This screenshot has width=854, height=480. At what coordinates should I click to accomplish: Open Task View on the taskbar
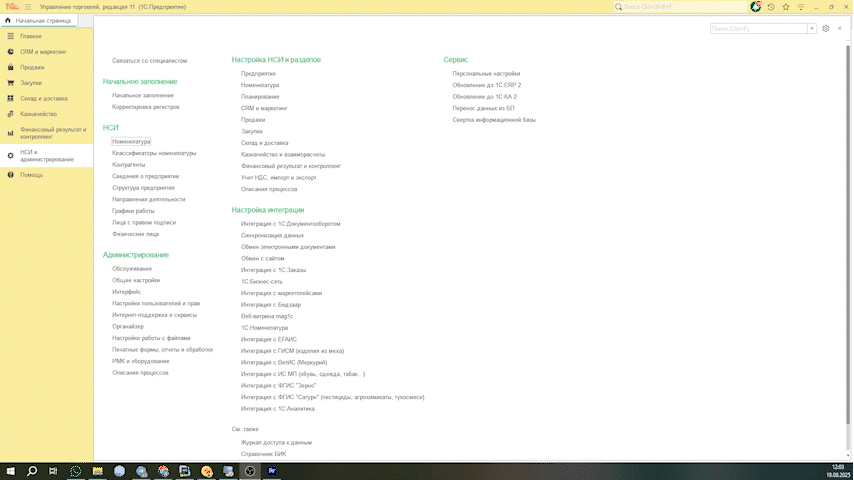point(53,471)
